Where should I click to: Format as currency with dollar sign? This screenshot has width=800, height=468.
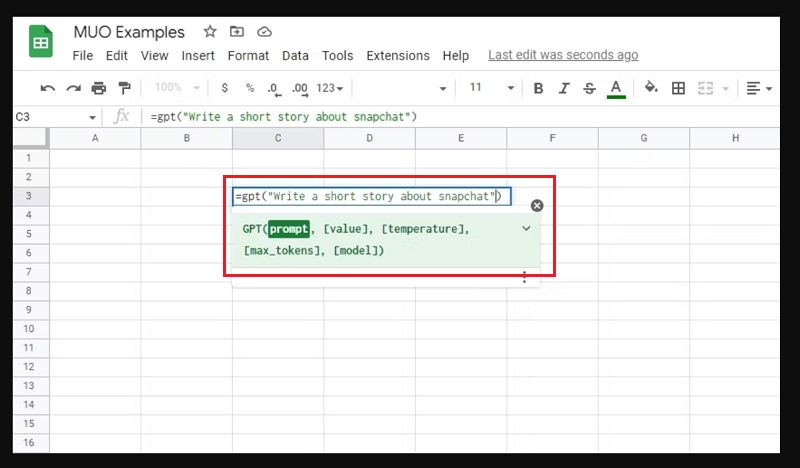pos(224,88)
